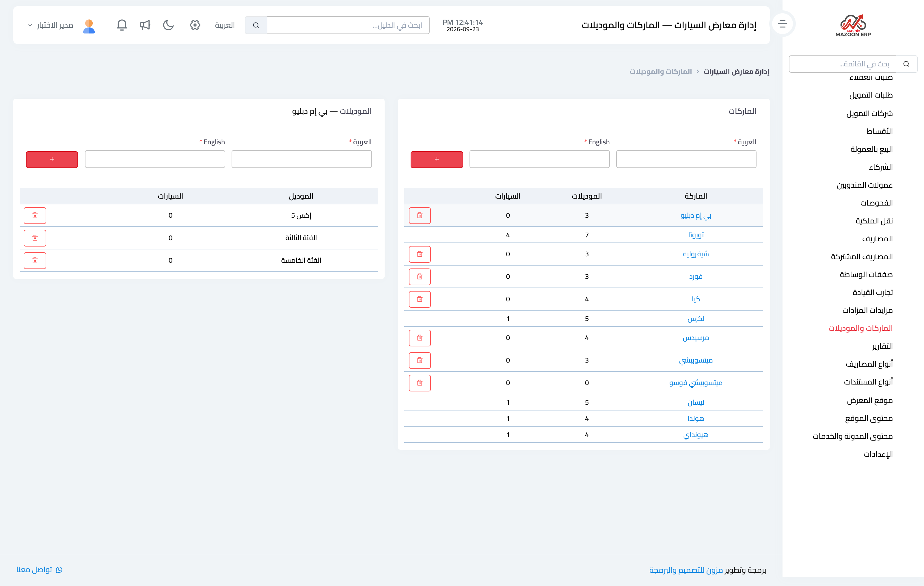The width and height of the screenshot is (924, 586).
Task: Select the هيونداي brand link
Action: (x=696, y=435)
